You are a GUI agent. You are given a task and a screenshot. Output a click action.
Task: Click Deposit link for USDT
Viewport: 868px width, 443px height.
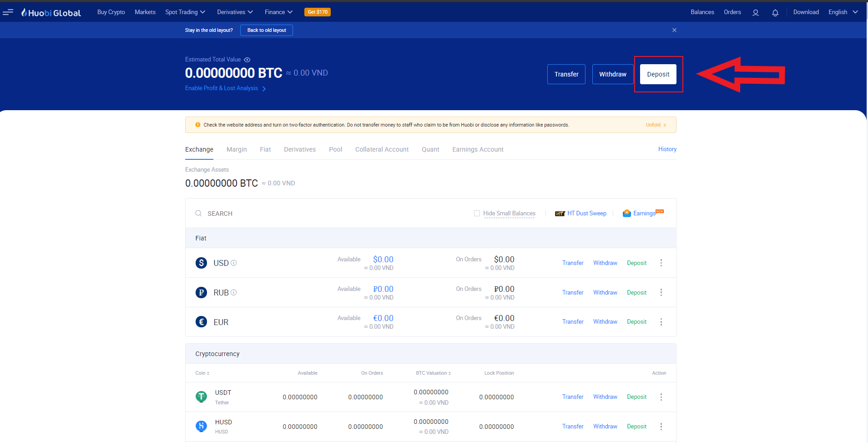(x=636, y=397)
